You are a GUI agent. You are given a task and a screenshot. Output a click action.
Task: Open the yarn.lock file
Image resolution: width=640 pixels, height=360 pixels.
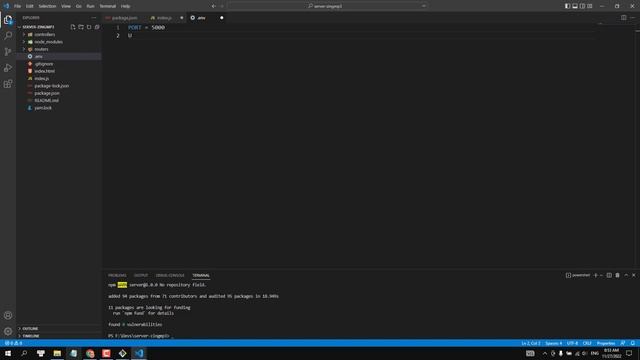point(43,108)
